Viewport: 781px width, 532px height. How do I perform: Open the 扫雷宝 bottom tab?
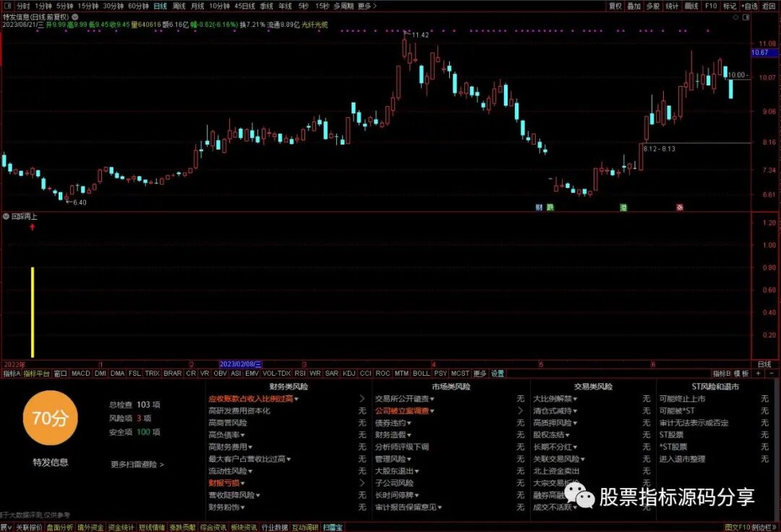[333, 528]
